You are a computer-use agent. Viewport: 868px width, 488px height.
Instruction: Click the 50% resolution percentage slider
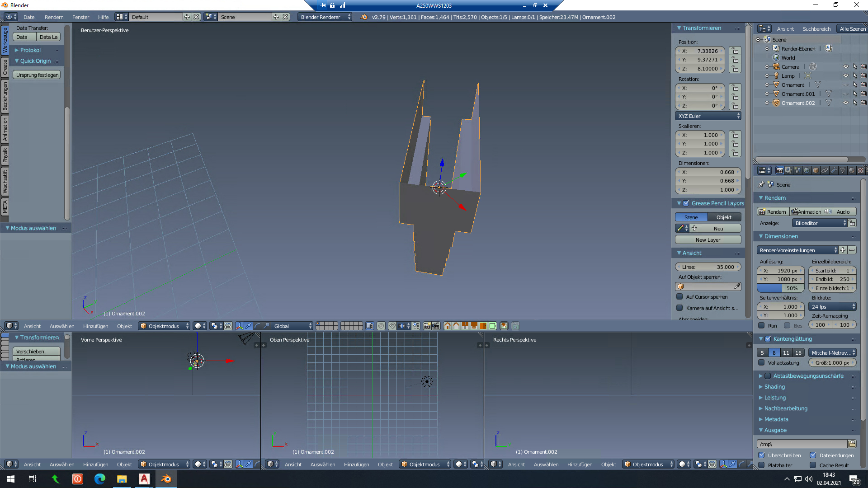tap(781, 288)
